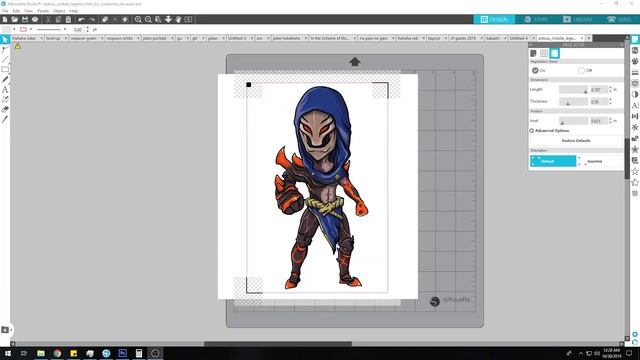The height and width of the screenshot is (360, 640).
Task: Turn registration marks On
Action: click(535, 71)
